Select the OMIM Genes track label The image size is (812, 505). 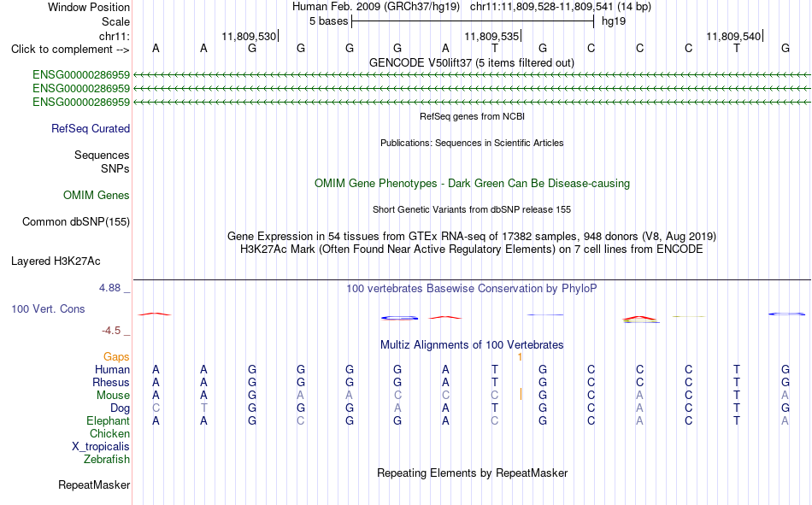(96, 196)
